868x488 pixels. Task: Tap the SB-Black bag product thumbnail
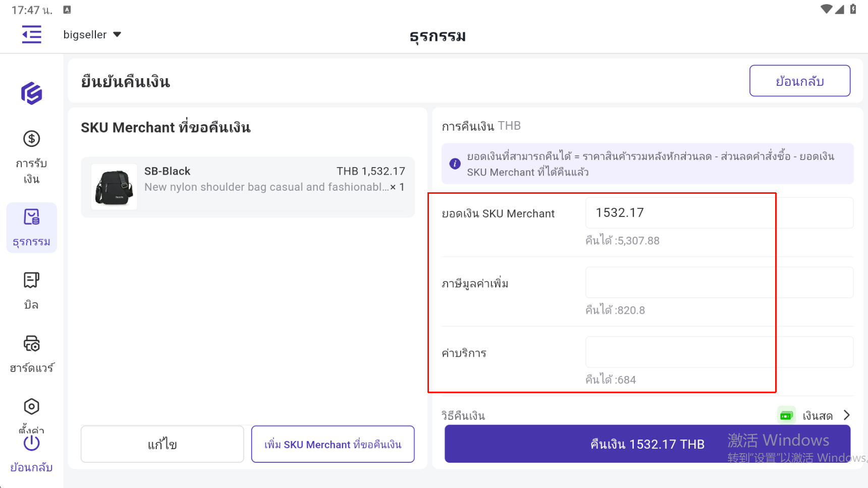(114, 187)
